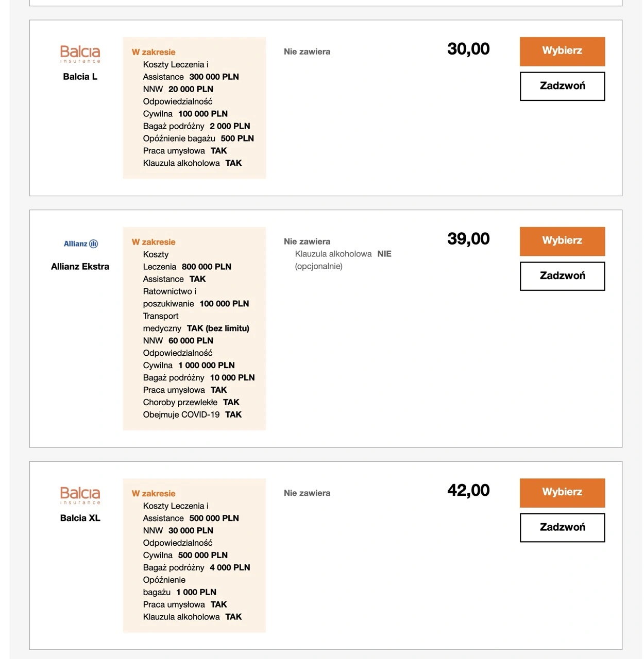Image resolution: width=644 pixels, height=659 pixels.
Task: Click the W zakresie heading in Allianz Ekstra
Action: pyautogui.click(x=154, y=242)
